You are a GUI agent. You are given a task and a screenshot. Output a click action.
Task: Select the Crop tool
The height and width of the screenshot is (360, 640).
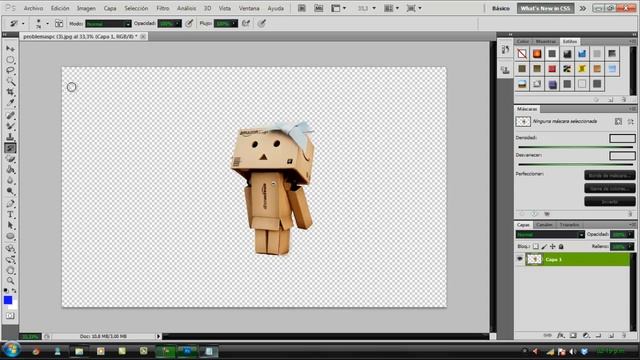click(x=10, y=92)
